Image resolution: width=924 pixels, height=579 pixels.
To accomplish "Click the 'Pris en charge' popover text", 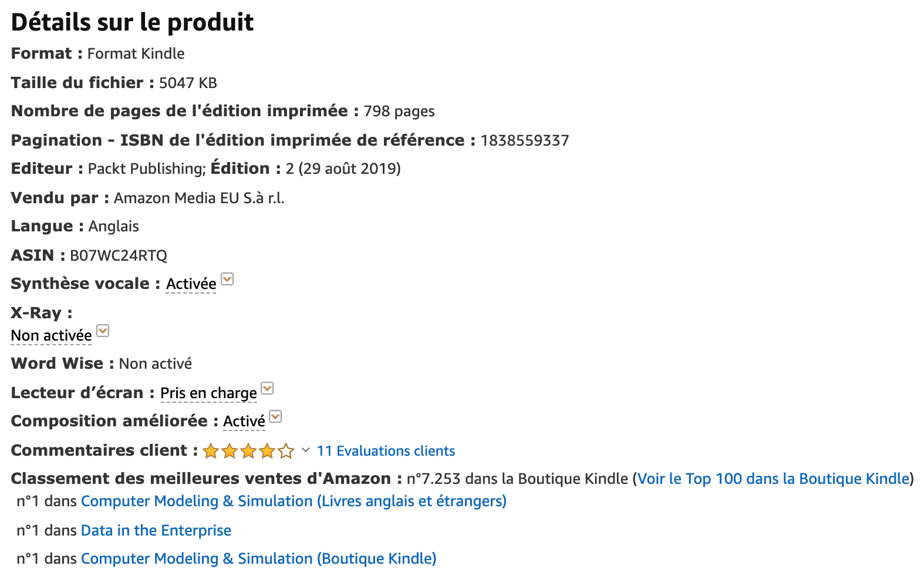I will [x=208, y=393].
